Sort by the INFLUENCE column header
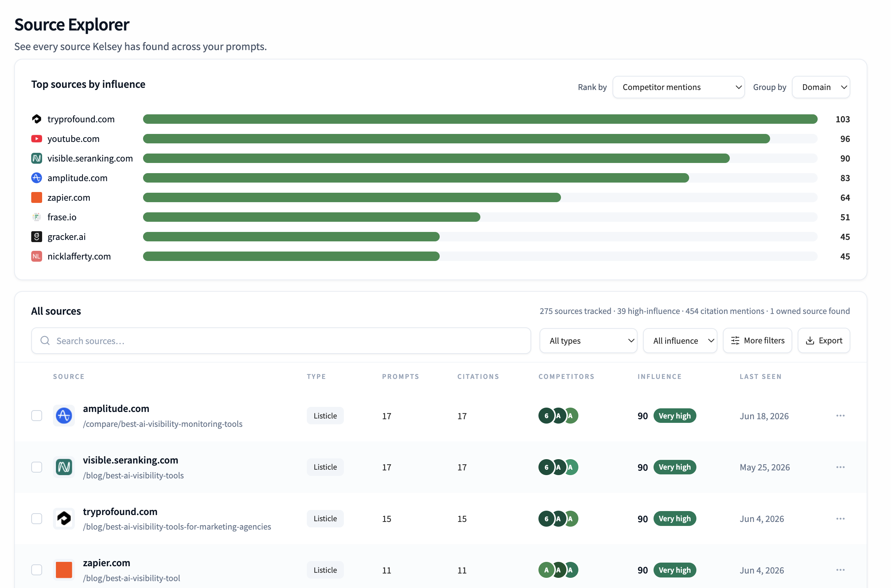This screenshot has width=891, height=588. [x=659, y=376]
